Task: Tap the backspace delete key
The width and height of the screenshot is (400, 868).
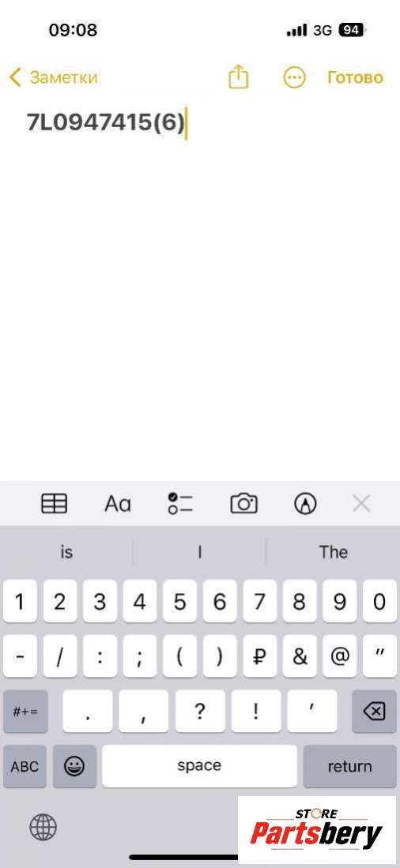Action: pyautogui.click(x=374, y=712)
